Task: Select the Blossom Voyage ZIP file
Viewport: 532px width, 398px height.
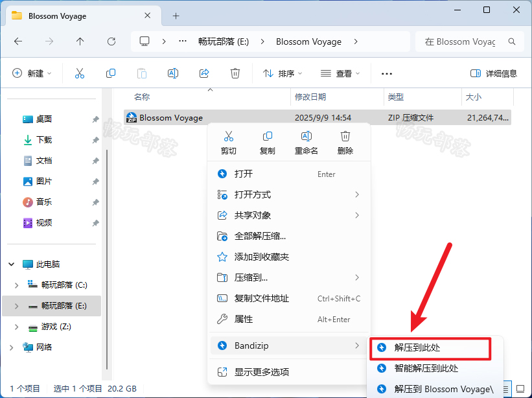Action: point(318,118)
